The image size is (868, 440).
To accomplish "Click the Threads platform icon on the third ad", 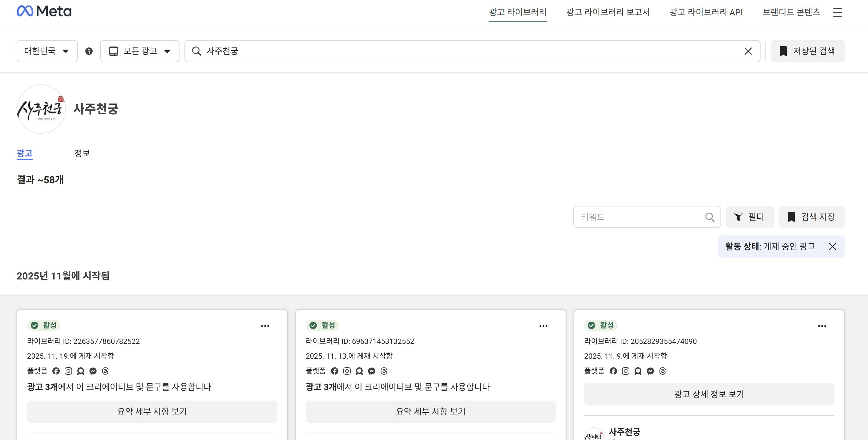I will [662, 371].
